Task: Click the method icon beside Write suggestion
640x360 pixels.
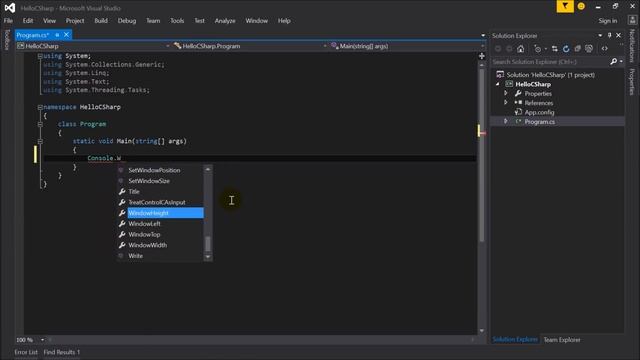Action: 121,256
